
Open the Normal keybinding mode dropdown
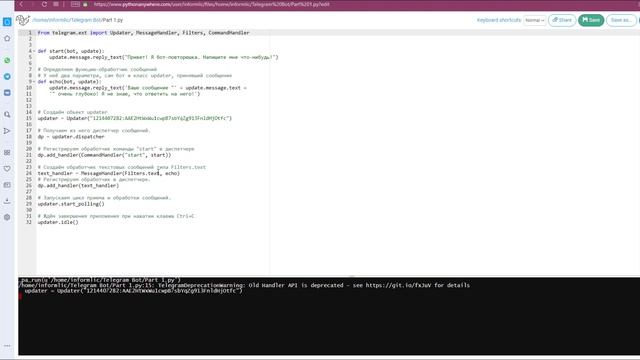point(535,20)
